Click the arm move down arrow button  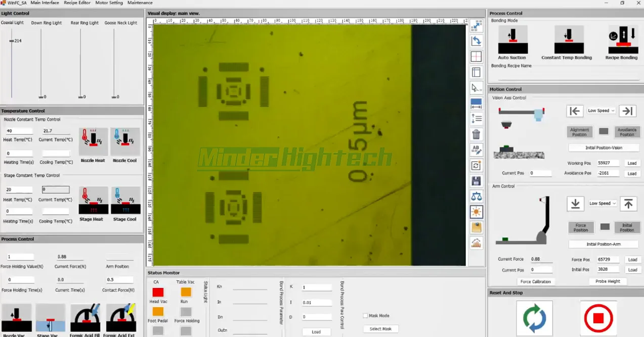point(575,203)
